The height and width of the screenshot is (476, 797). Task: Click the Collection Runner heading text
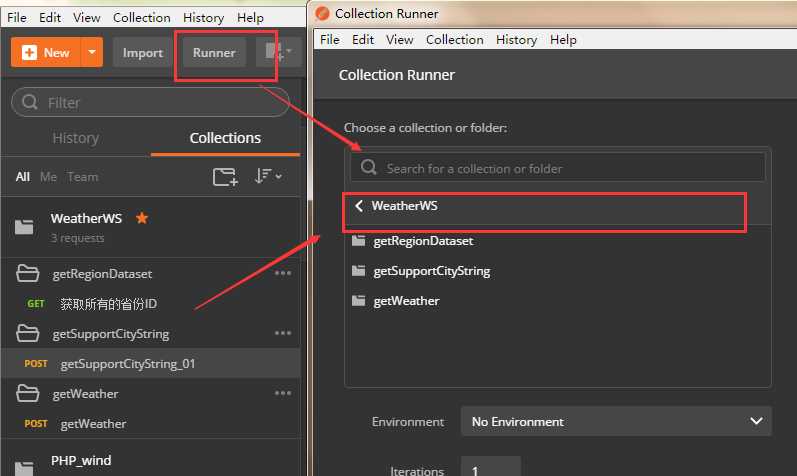(396, 75)
